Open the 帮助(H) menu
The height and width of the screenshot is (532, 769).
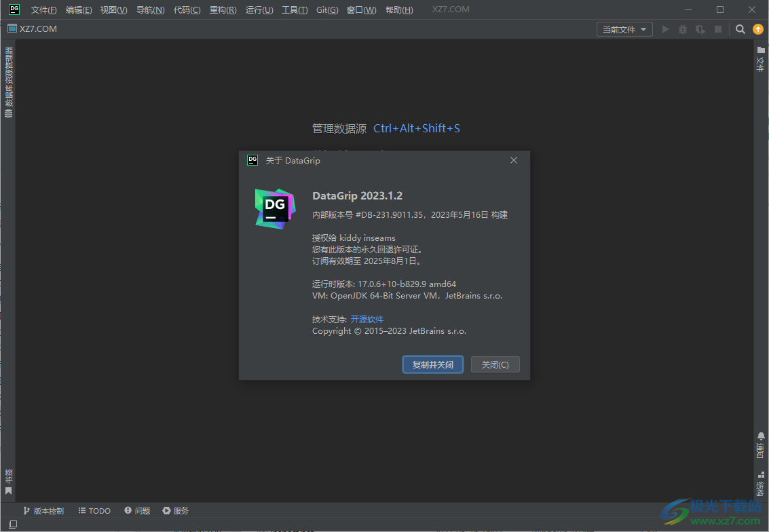[x=398, y=9]
